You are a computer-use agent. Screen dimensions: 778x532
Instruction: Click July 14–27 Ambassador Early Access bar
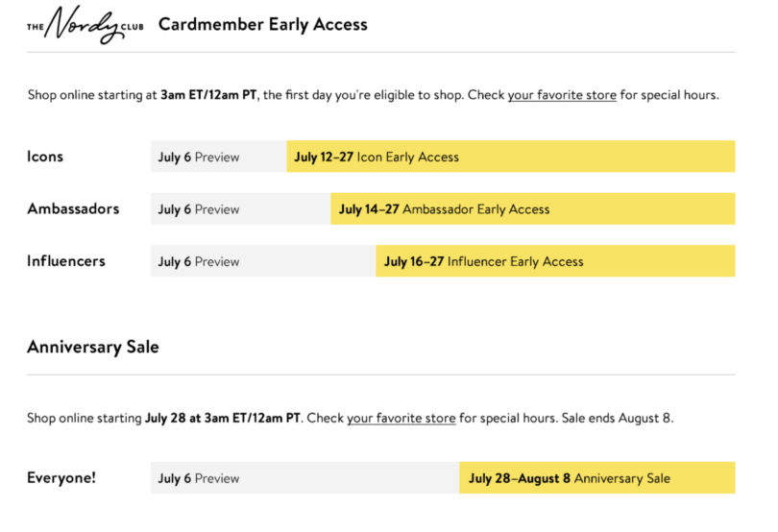(533, 209)
